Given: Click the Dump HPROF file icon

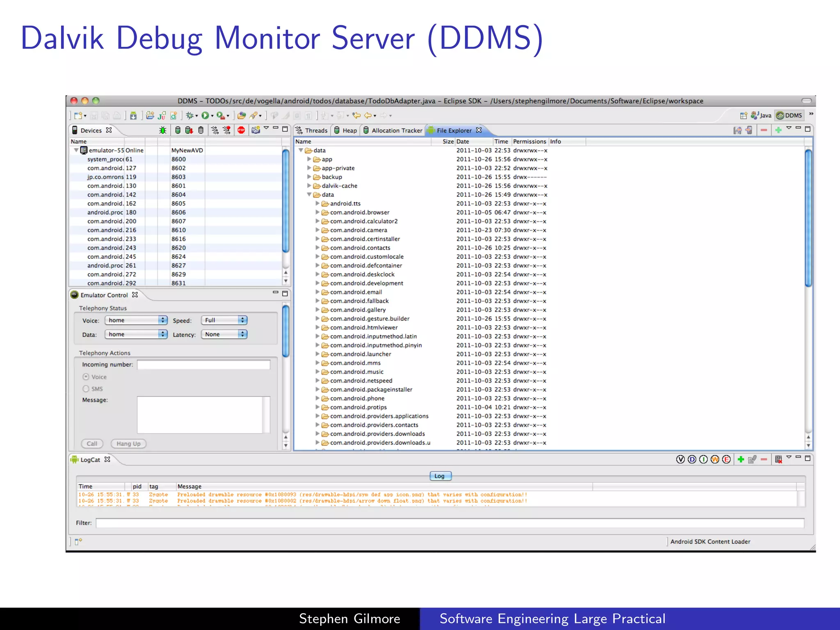Looking at the screenshot, I should (x=189, y=130).
